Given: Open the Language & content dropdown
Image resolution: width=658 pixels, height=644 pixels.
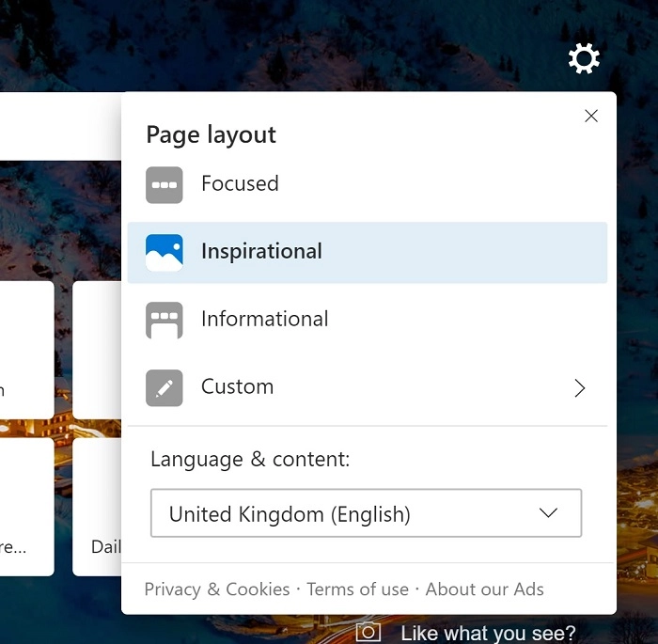Looking at the screenshot, I should click(366, 513).
